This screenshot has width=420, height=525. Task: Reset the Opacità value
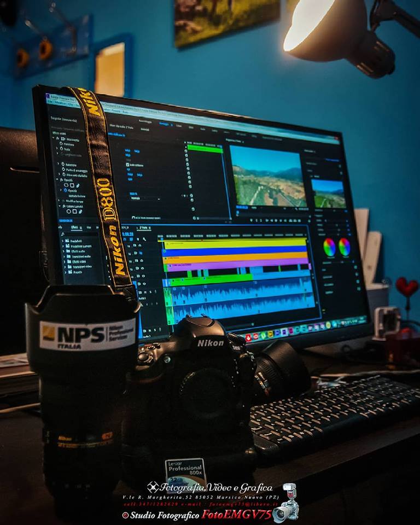coord(191,196)
